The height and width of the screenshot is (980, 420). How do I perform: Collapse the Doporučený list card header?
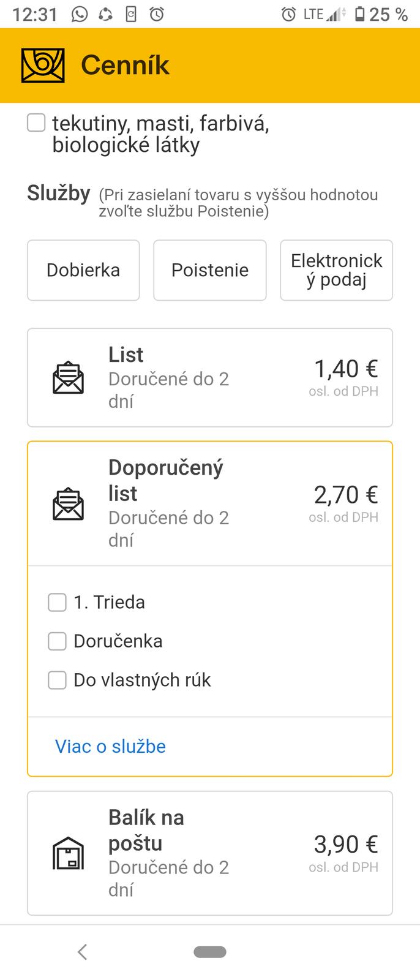209,504
